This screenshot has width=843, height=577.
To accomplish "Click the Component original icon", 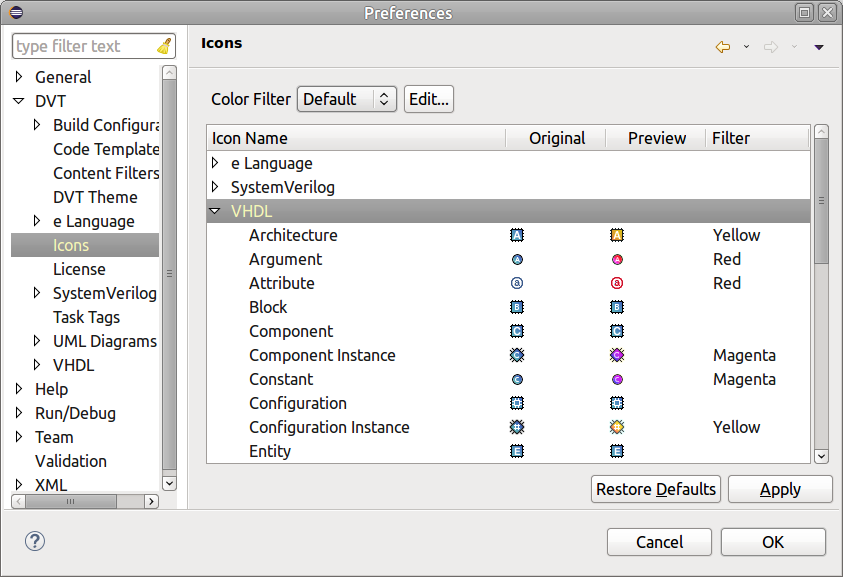I will tap(517, 331).
